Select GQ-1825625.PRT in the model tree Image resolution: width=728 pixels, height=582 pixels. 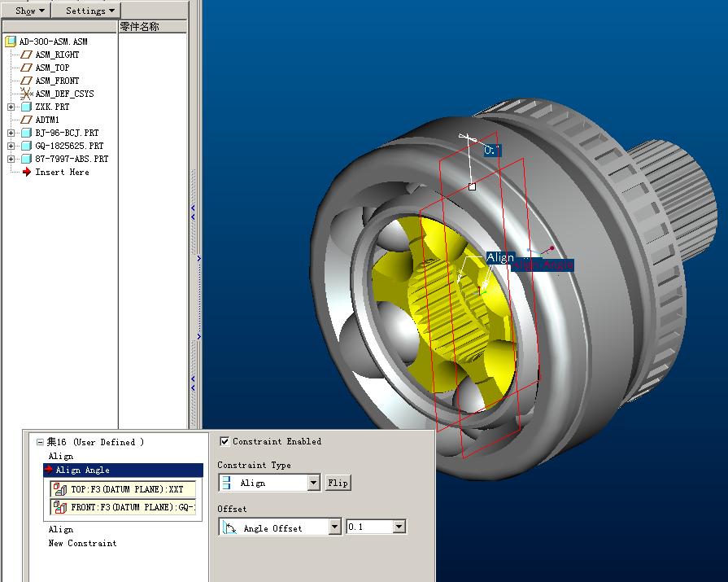pyautogui.click(x=69, y=146)
